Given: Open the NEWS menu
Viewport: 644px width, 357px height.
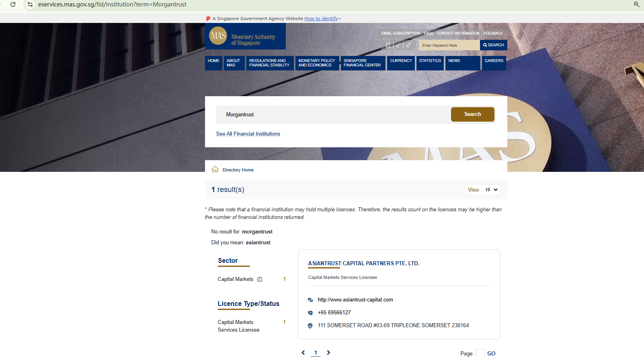Looking at the screenshot, I should [x=463, y=63].
